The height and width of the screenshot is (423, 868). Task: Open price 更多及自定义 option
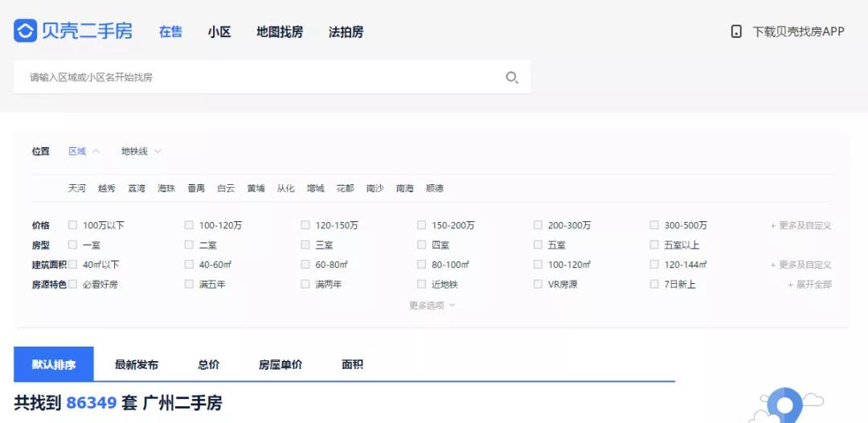[800, 226]
